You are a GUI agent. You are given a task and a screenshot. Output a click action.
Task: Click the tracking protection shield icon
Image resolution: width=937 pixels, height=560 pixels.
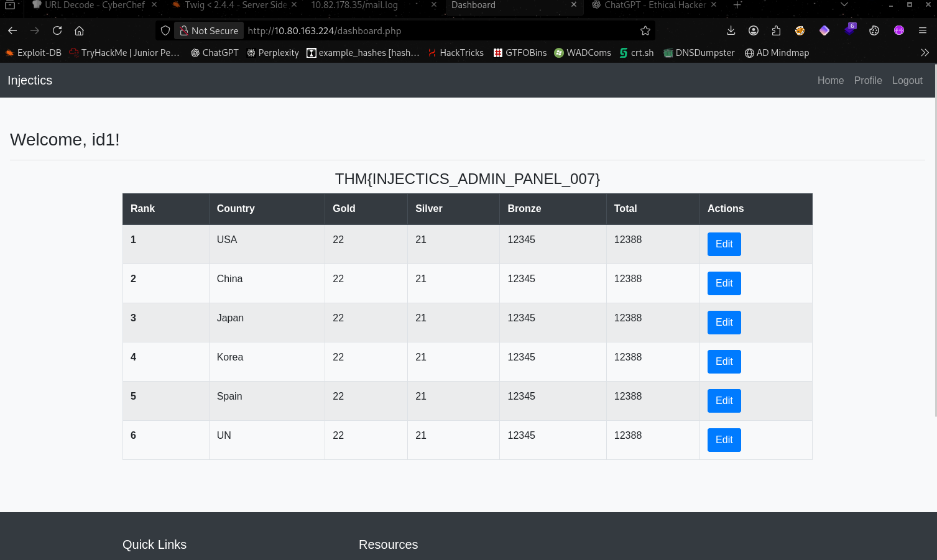[x=165, y=30]
